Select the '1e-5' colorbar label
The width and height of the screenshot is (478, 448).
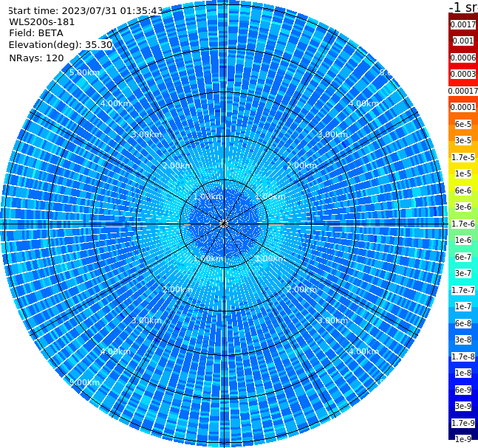[463, 173]
